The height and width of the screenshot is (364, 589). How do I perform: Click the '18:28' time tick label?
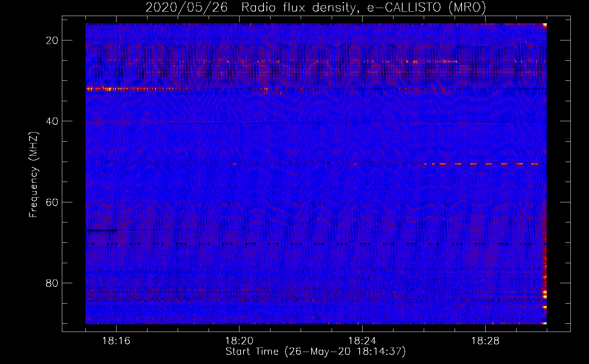coord(485,341)
